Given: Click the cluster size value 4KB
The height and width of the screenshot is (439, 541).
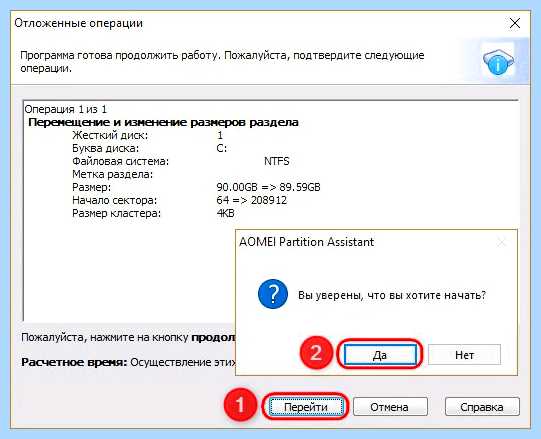Looking at the screenshot, I should (225, 213).
